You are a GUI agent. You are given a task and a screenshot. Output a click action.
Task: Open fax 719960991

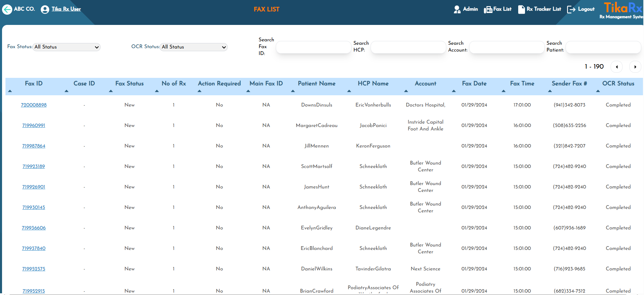coord(34,125)
